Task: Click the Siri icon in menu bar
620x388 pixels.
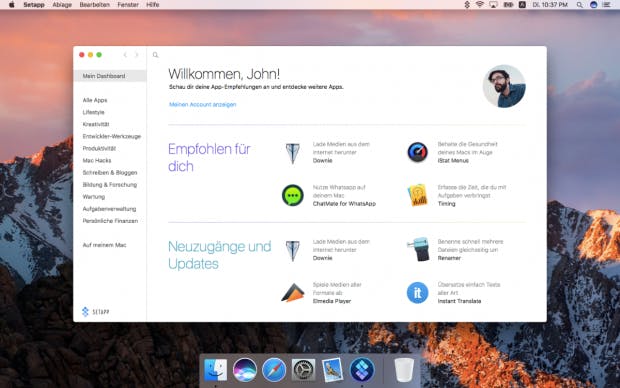Action: pyautogui.click(x=594, y=5)
